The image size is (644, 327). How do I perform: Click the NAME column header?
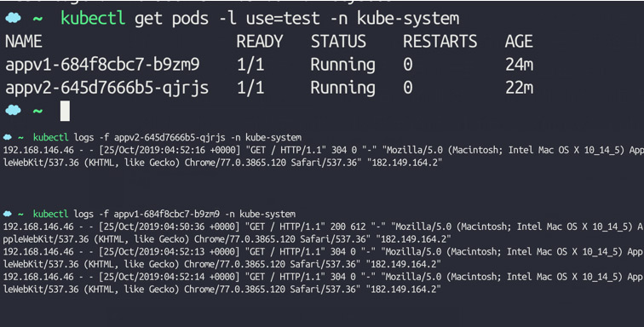click(23, 42)
